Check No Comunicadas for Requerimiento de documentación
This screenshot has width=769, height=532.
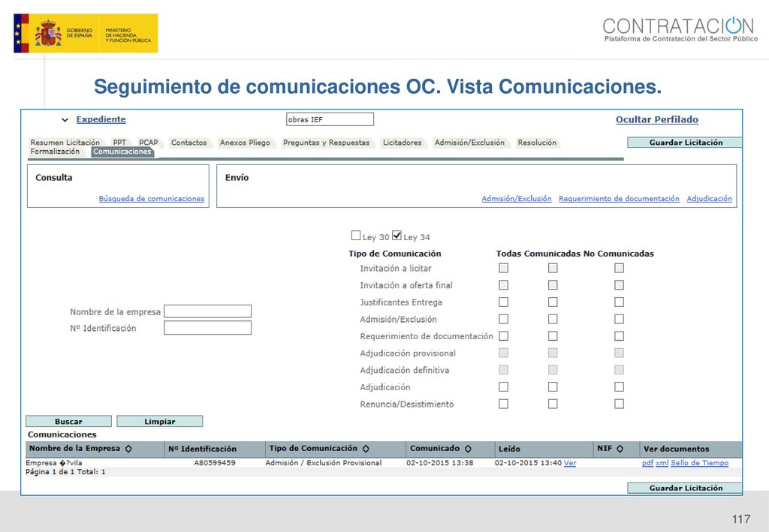coord(620,336)
